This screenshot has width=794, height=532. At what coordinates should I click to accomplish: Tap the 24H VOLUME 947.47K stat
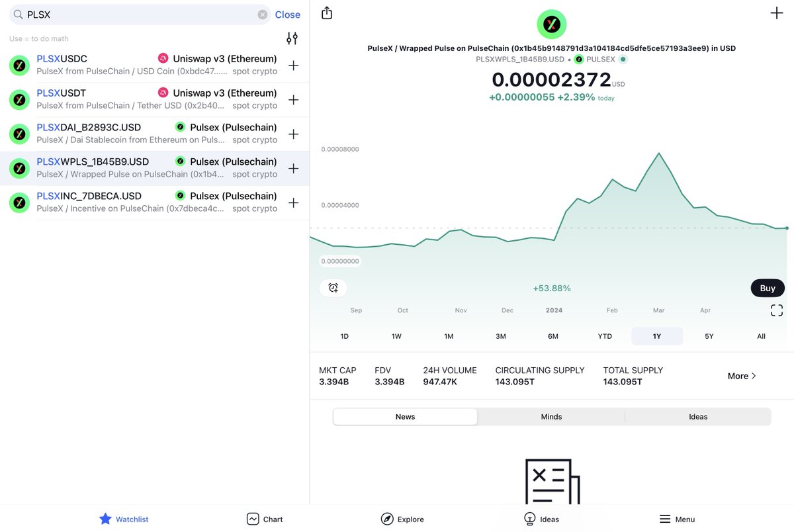450,376
